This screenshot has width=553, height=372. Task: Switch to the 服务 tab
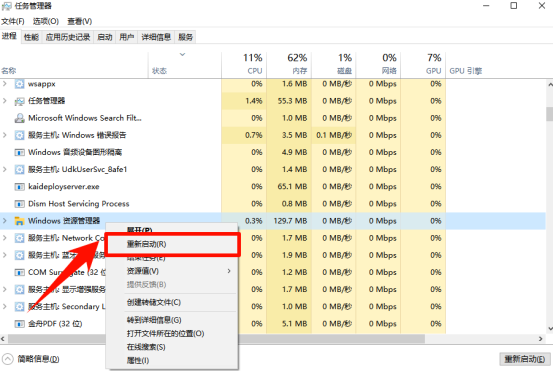point(186,37)
